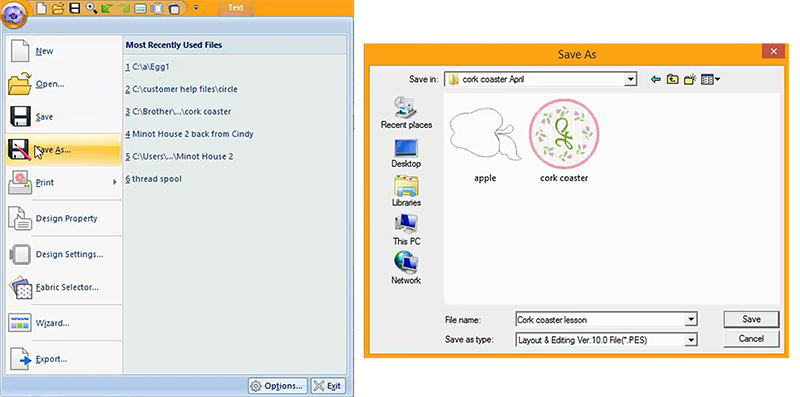
Task: Click the Open folder icon in quick toolbar
Action: pos(58,8)
